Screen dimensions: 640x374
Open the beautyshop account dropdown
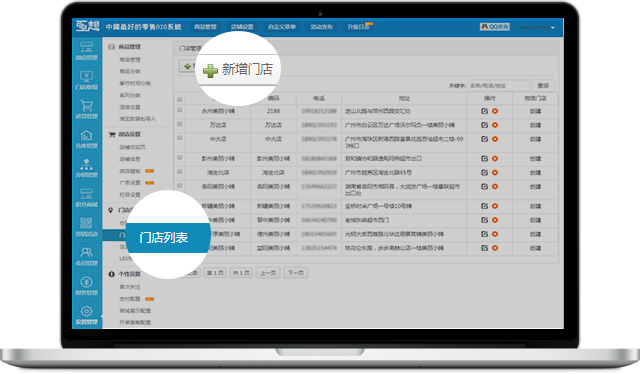pos(537,27)
